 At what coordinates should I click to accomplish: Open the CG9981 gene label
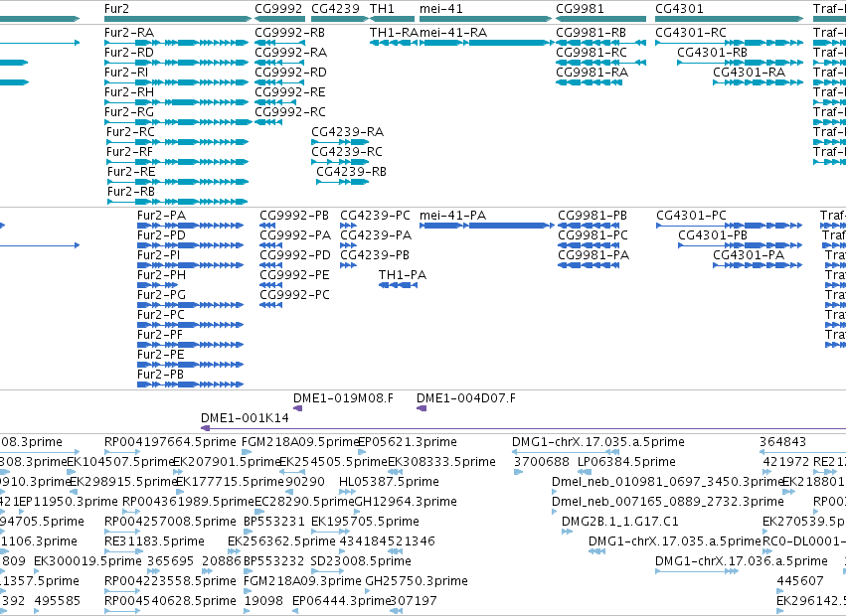click(580, 9)
